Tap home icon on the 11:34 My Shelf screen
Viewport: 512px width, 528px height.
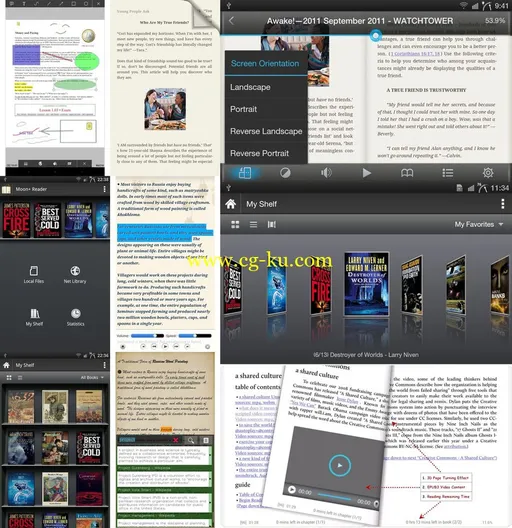[231, 204]
